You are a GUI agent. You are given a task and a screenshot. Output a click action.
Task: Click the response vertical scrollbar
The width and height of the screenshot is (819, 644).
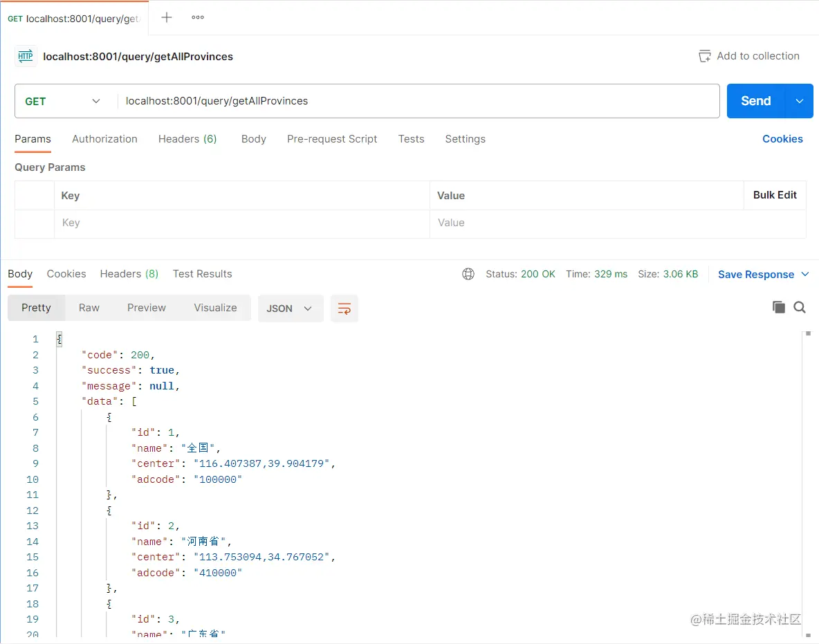coord(807,484)
